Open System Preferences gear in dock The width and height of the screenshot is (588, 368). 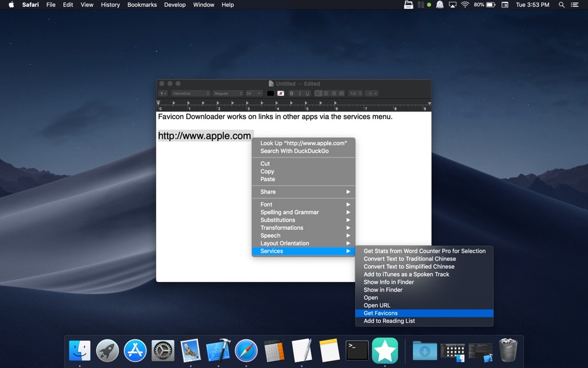pos(163,351)
